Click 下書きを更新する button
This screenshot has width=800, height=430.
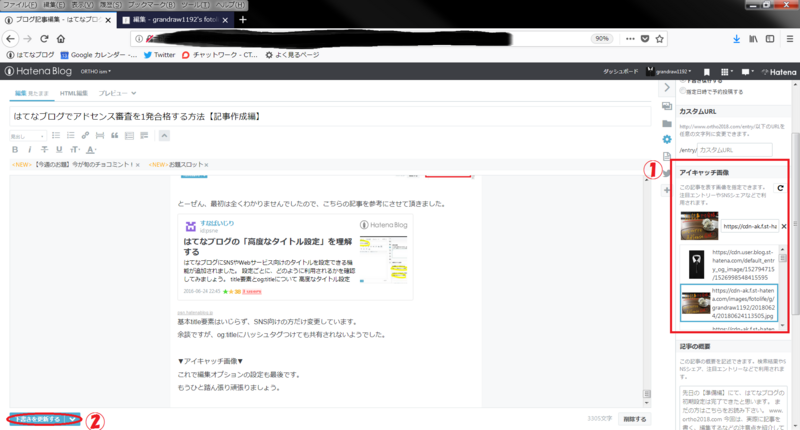37,419
